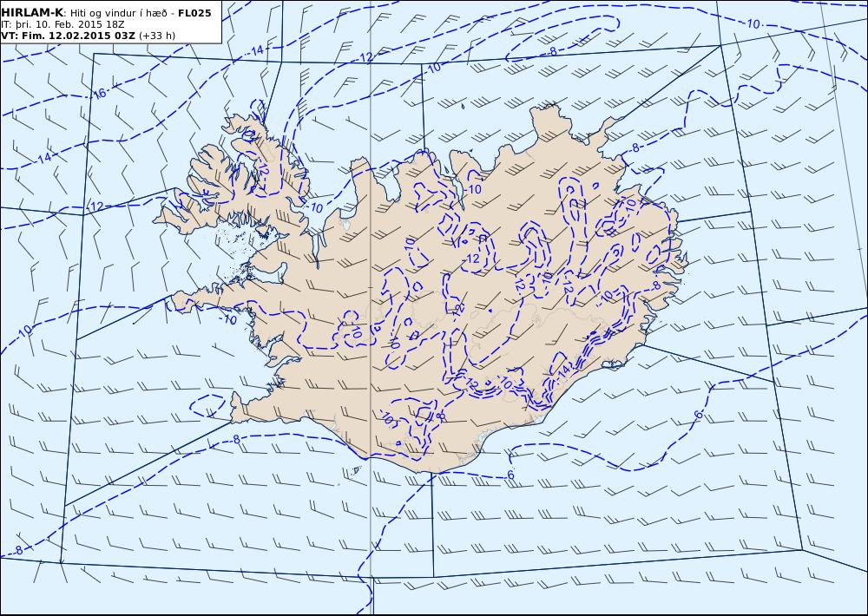868x616 pixels.
Task: Click the -8 contour label at bottom-left edge
Action: (x=18, y=550)
